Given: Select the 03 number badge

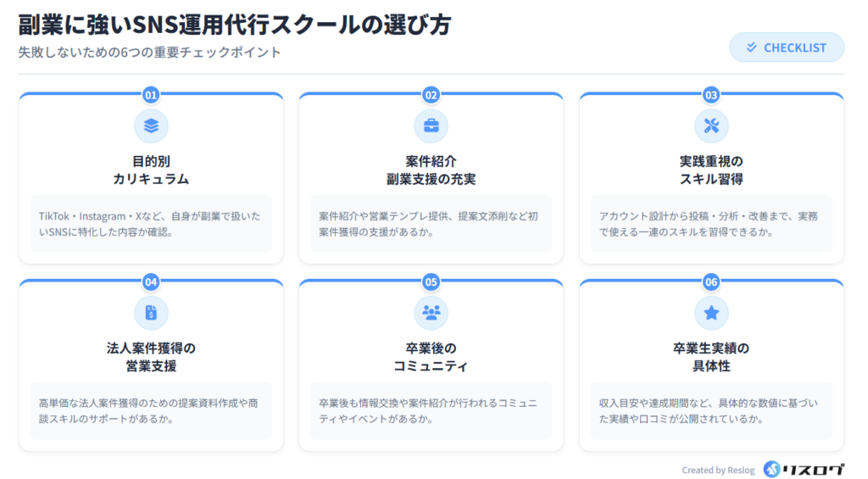Looking at the screenshot, I should coord(711,95).
